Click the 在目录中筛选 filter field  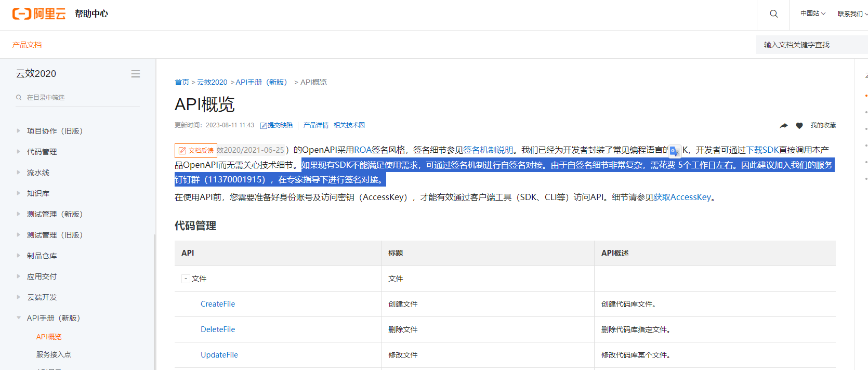pos(78,97)
